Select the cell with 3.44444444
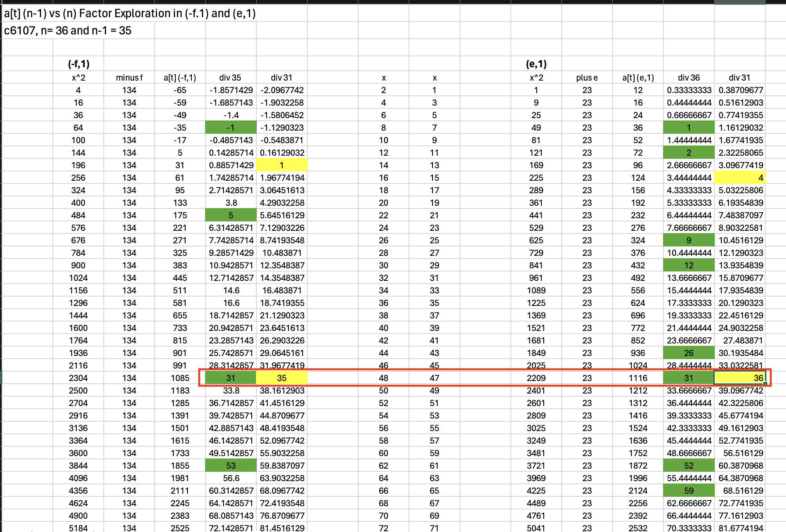 pos(689,178)
